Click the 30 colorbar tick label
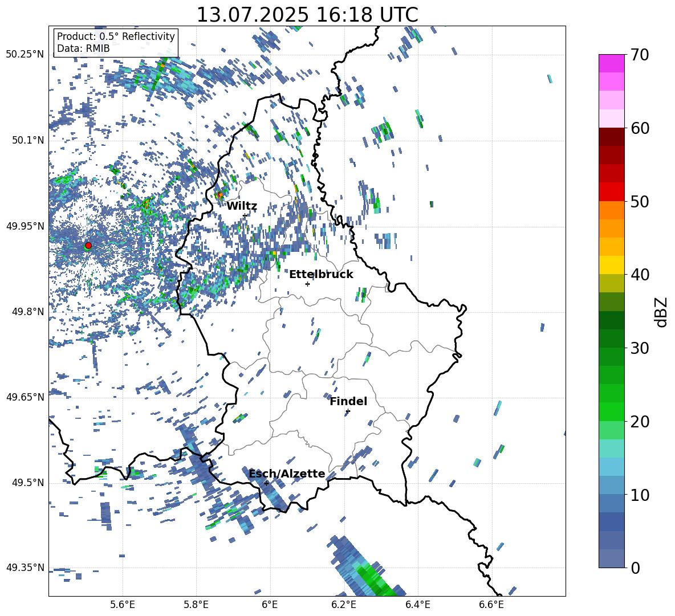Screen dimensions: 675x616 pos(640,348)
